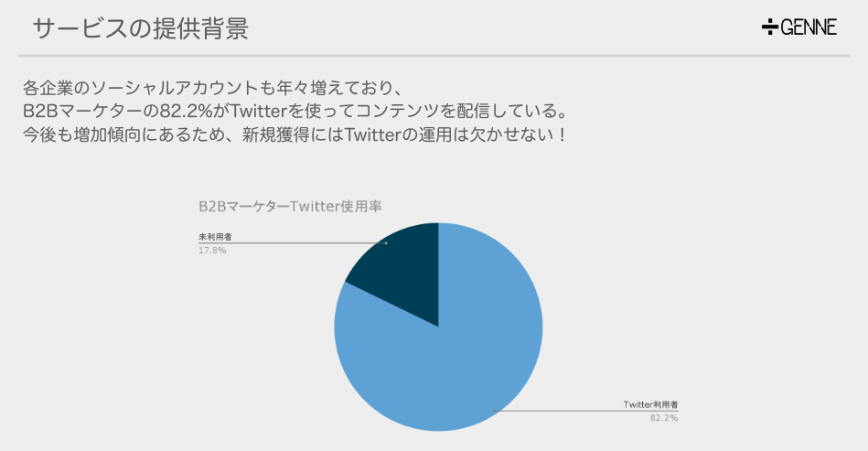Click the GENNE logo text
This screenshot has width=868, height=451.
click(809, 27)
